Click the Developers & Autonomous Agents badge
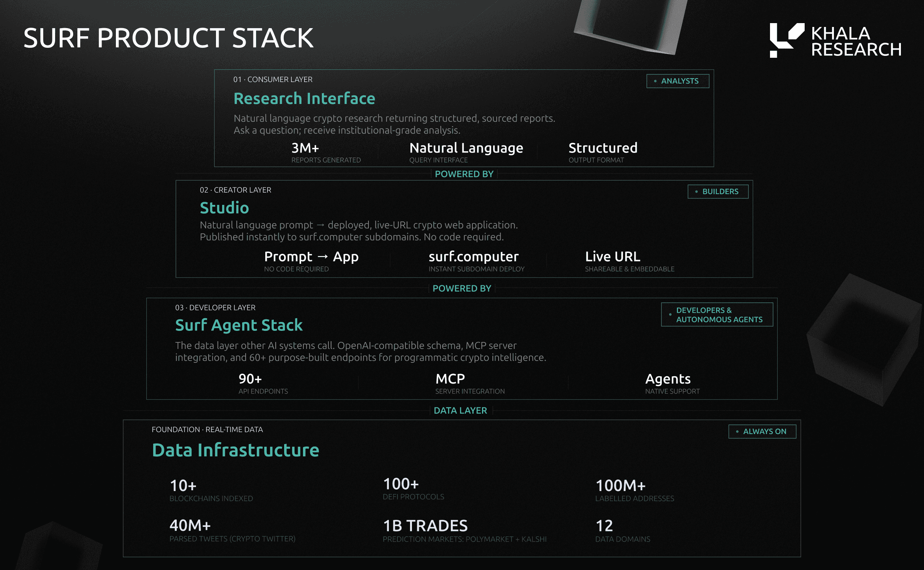 click(717, 315)
